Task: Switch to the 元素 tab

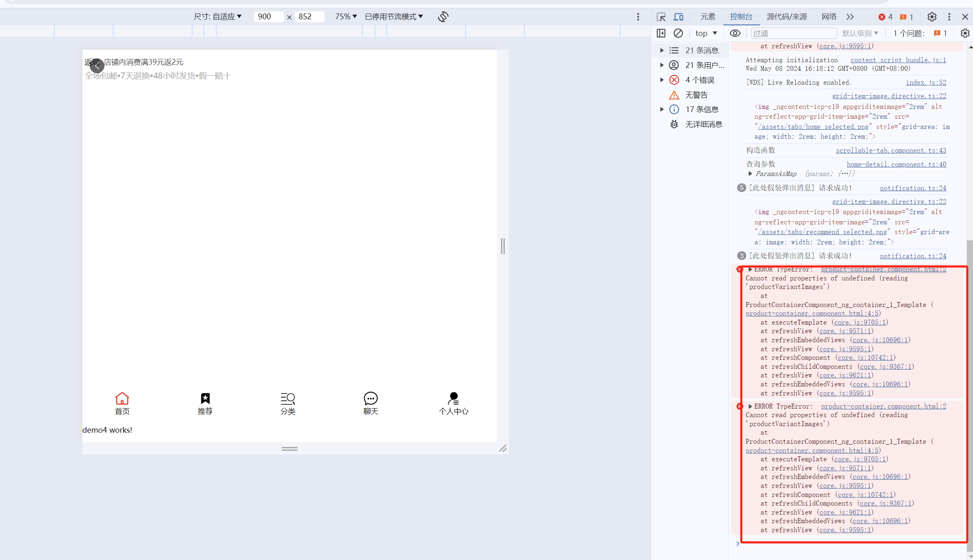Action: click(x=707, y=17)
